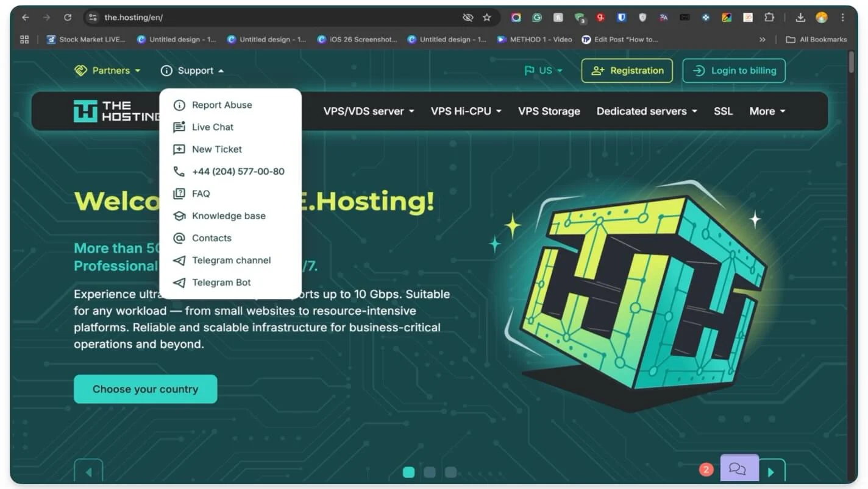This screenshot has height=489, width=868.
Task: Select Report Abuse from Support menu
Action: [x=222, y=105]
